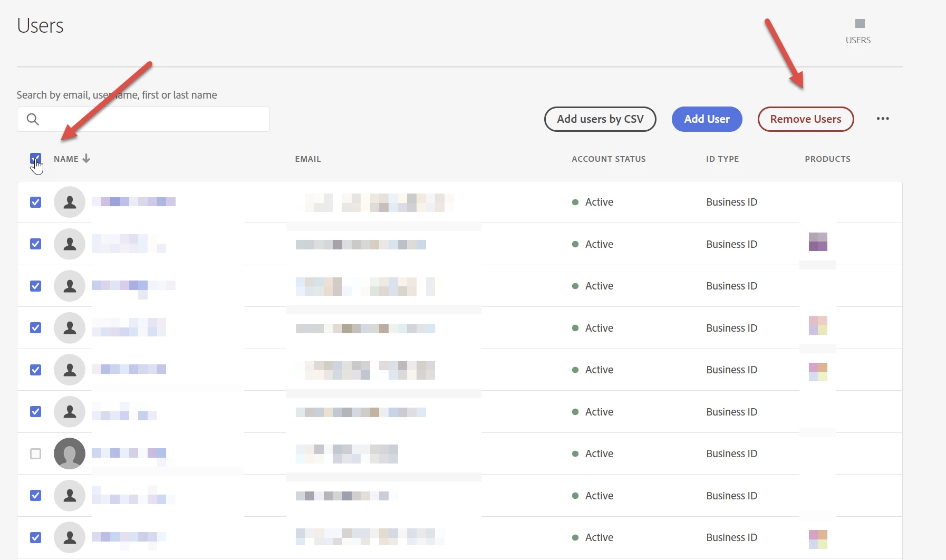Uncheck the fifth user row checkbox
Viewport: 946px width, 560px height.
35,370
